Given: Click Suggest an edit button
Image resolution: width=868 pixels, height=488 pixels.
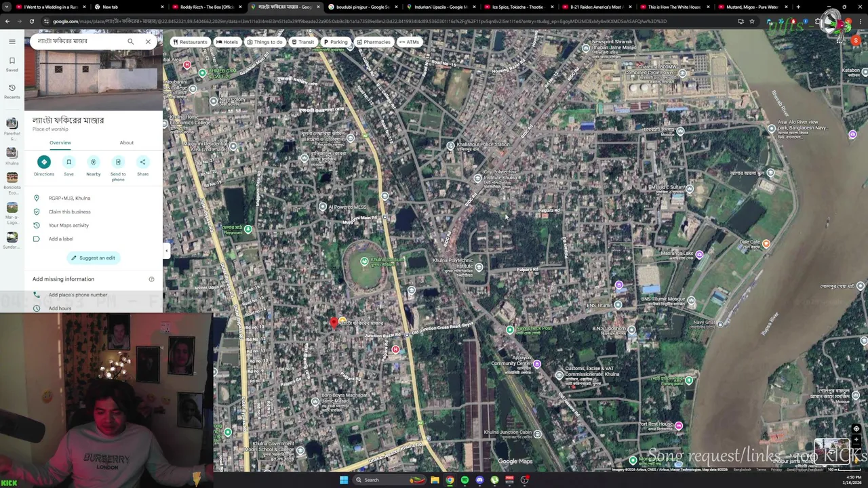Looking at the screenshot, I should tap(94, 258).
